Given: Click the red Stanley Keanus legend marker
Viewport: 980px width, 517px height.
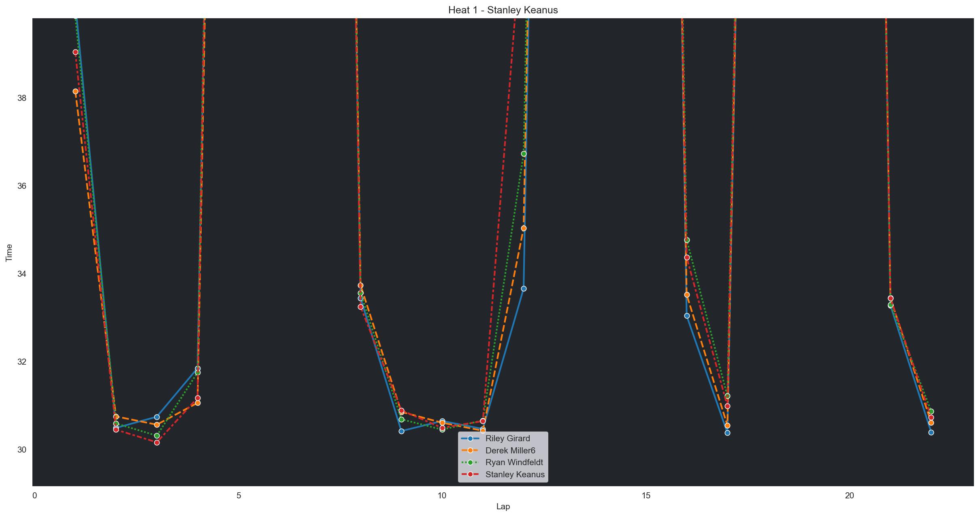Looking at the screenshot, I should (470, 474).
